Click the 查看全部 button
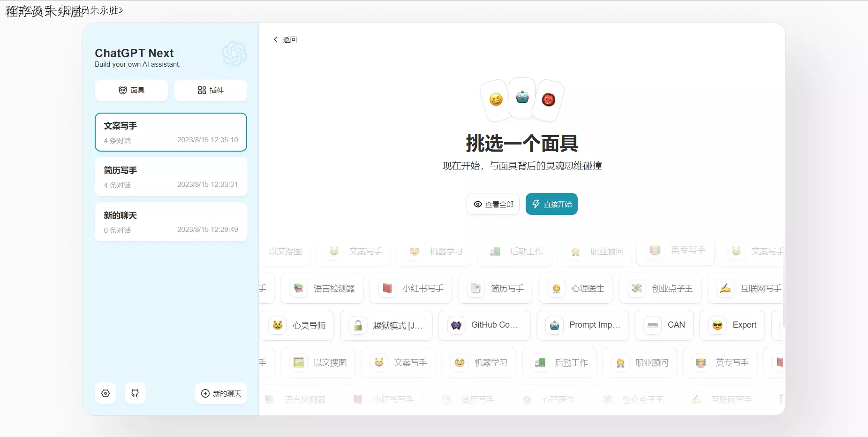Image resolution: width=868 pixels, height=437 pixels. pyautogui.click(x=493, y=204)
